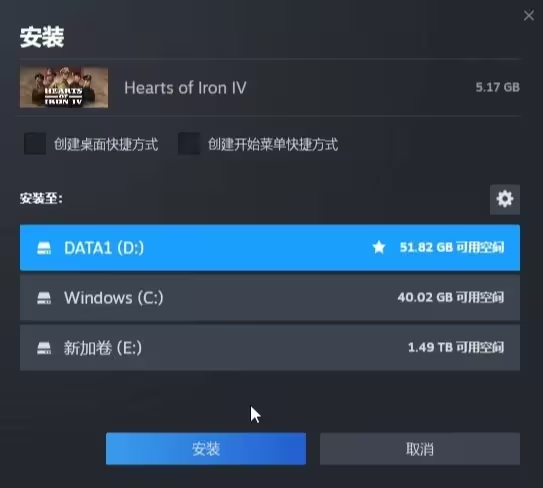Click the Hearts of Iron IV title
The height and width of the screenshot is (488, 543).
coord(185,88)
